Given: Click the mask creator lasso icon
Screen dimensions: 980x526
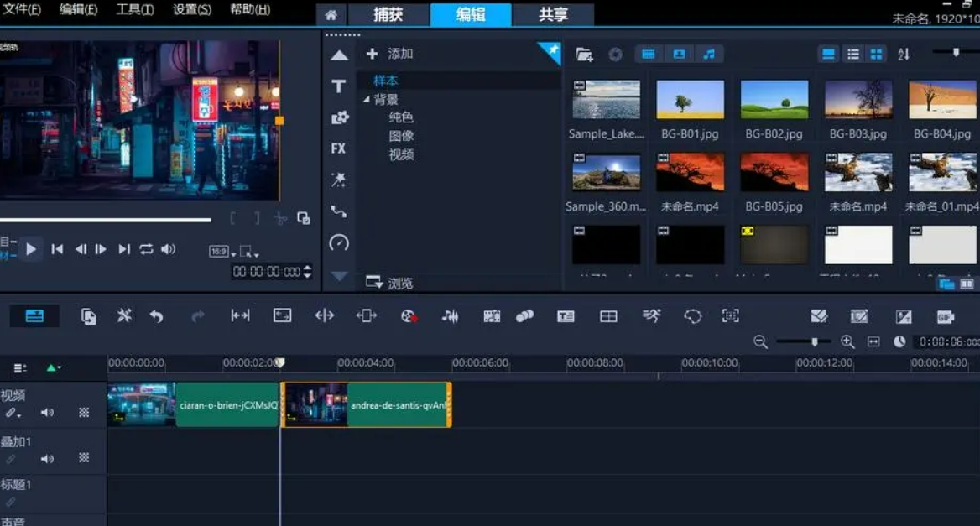Looking at the screenshot, I should pyautogui.click(x=692, y=317).
